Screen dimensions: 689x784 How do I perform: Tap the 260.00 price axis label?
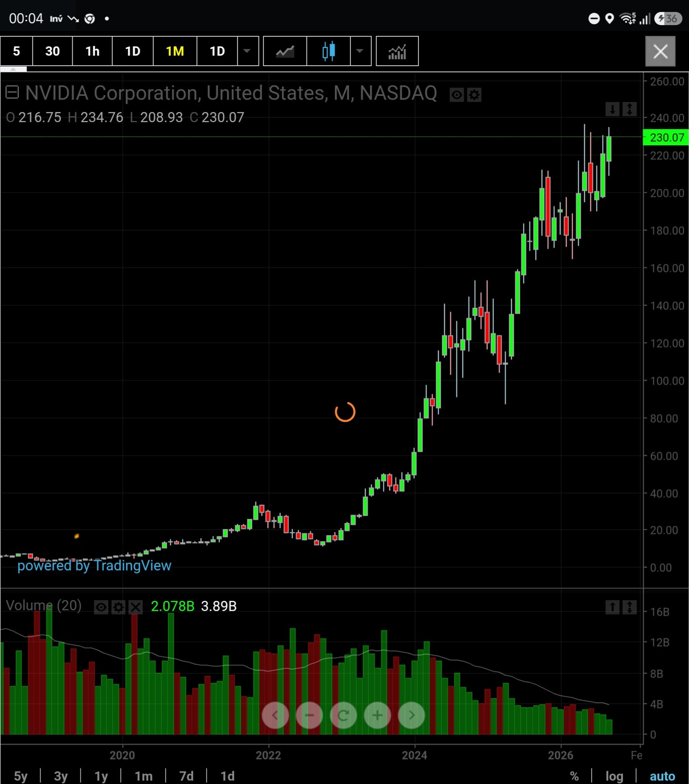pos(667,82)
